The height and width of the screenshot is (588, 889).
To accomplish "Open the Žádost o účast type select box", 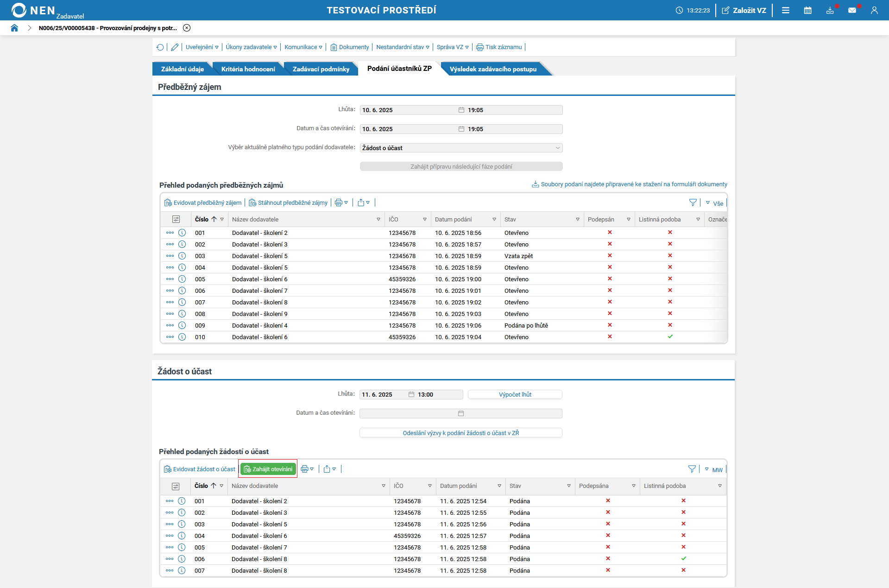I will (461, 148).
